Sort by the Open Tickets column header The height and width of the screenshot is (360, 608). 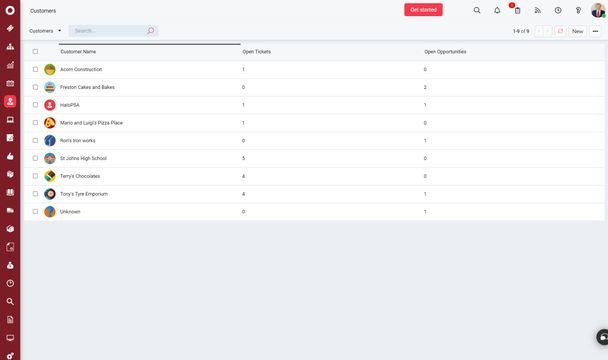click(256, 52)
